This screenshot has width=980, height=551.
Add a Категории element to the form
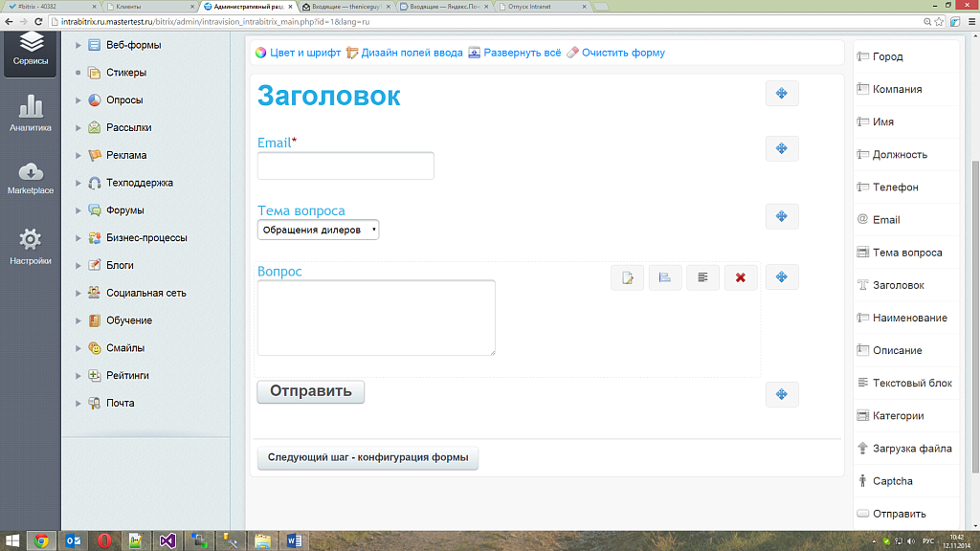895,415
